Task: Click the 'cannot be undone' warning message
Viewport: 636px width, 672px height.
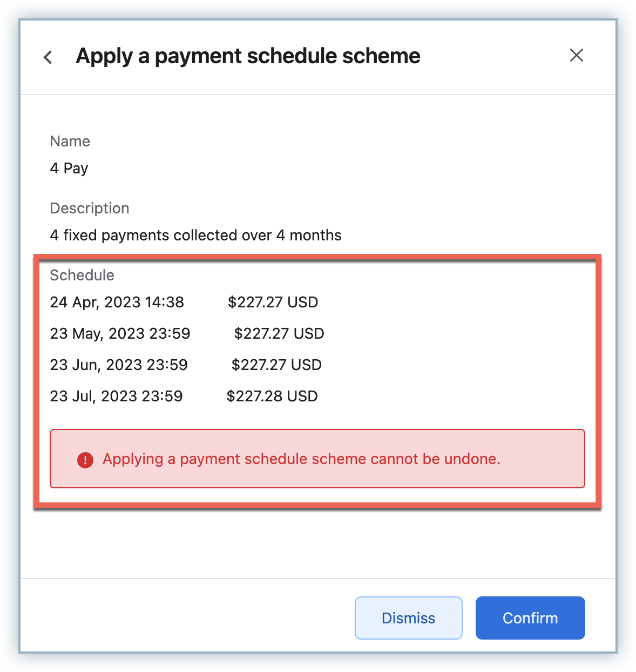Action: click(301, 459)
